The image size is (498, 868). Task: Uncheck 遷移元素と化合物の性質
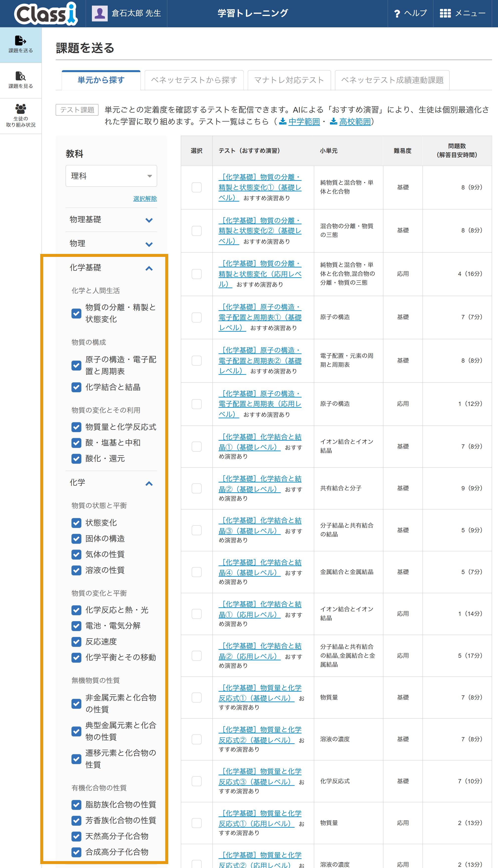coord(76,759)
